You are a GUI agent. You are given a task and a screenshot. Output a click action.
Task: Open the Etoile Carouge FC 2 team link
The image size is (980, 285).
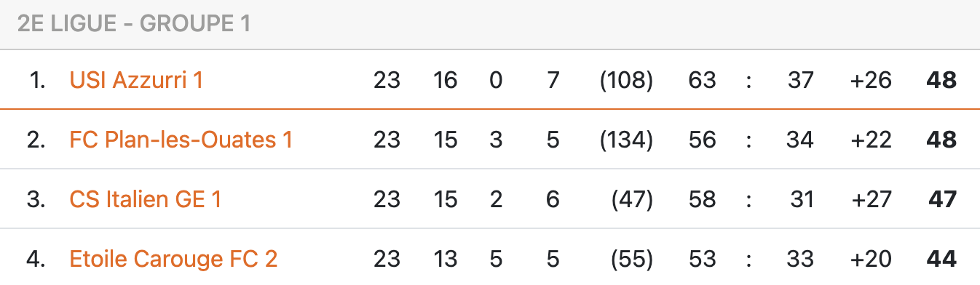pyautogui.click(x=173, y=258)
